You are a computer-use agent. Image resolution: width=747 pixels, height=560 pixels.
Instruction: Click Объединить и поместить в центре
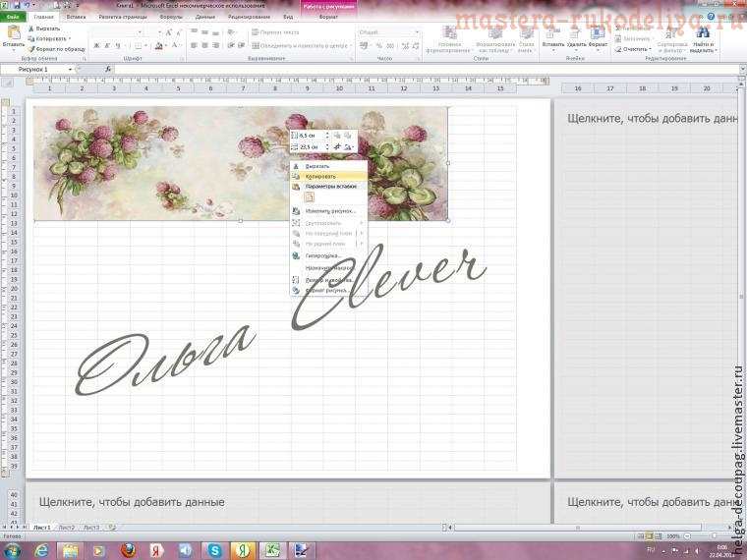[302, 46]
